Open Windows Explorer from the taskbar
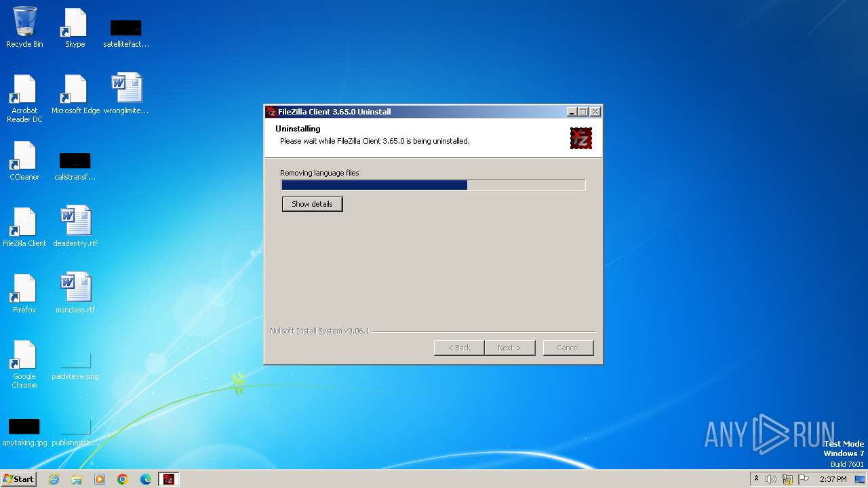 coord(77,479)
